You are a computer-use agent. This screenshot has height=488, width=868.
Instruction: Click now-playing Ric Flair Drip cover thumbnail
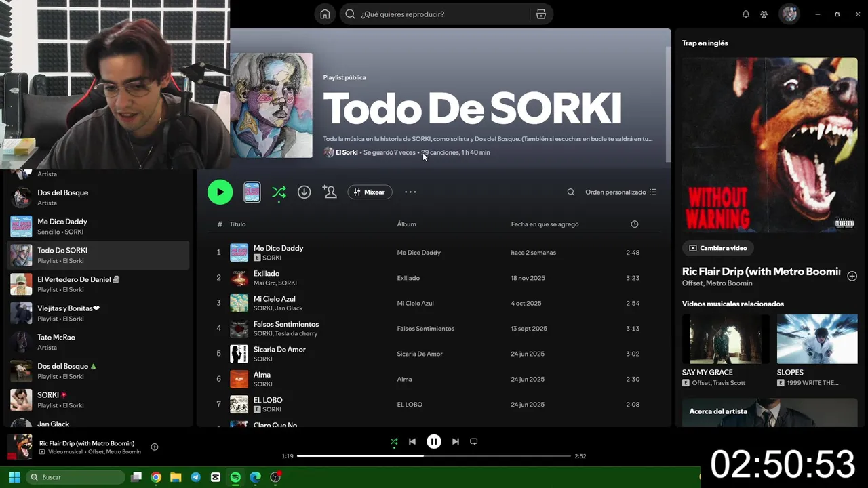point(20,447)
